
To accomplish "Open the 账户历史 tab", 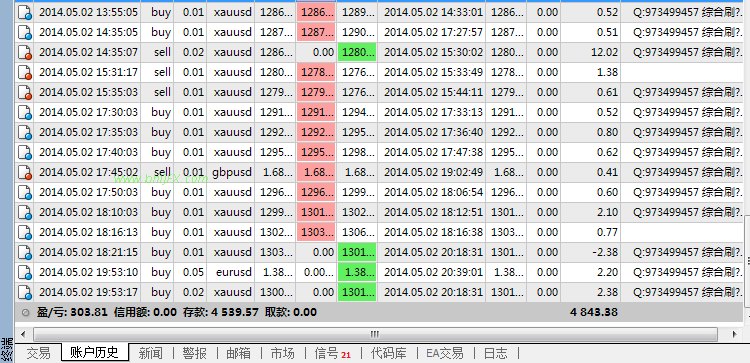I will tap(95, 353).
